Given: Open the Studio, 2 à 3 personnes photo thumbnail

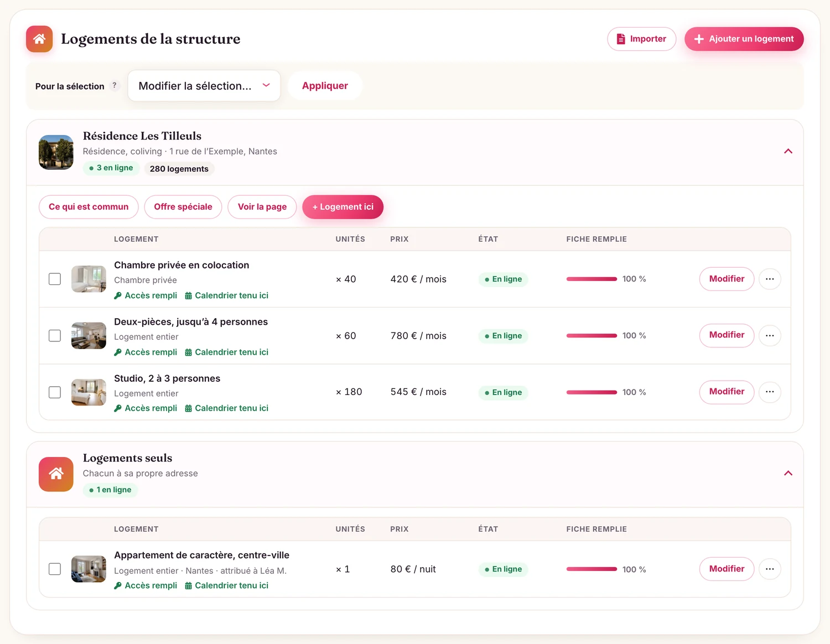Looking at the screenshot, I should [x=89, y=392].
